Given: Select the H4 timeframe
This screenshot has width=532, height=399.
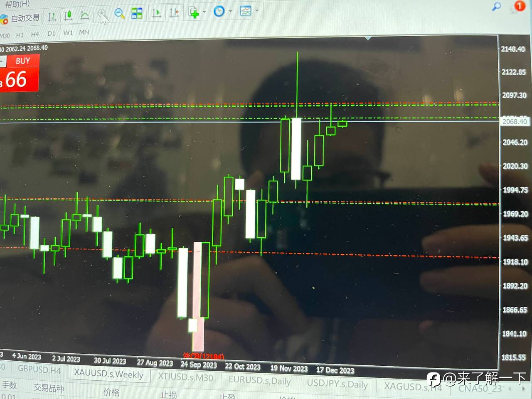Looking at the screenshot, I should point(35,34).
